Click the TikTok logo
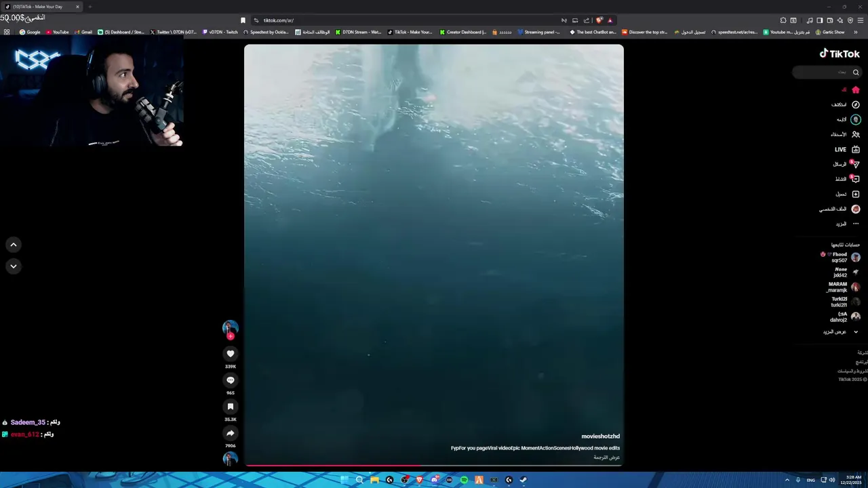868x488 pixels. pyautogui.click(x=840, y=54)
